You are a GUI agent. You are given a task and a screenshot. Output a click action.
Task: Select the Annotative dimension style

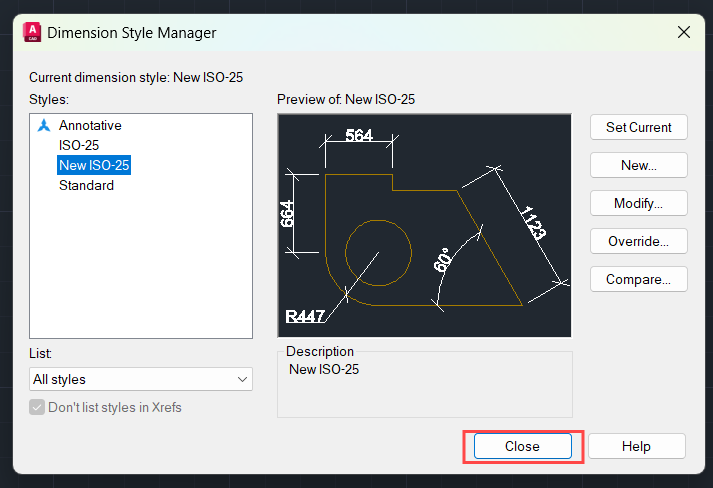pos(90,126)
